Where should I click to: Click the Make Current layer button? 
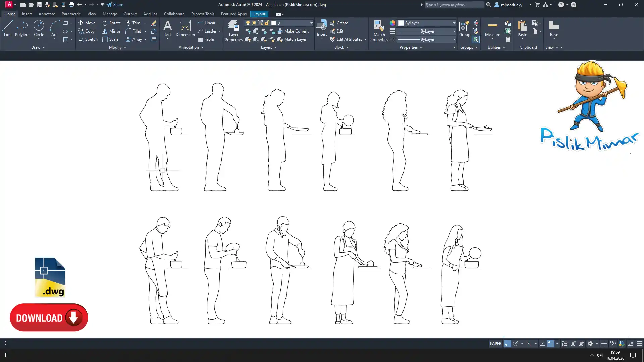coord(292,31)
